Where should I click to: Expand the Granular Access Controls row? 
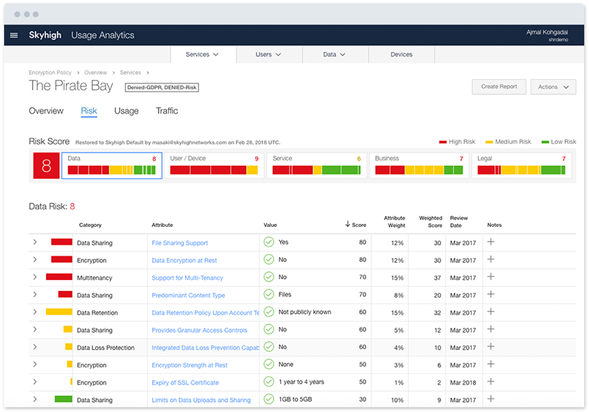(35, 329)
